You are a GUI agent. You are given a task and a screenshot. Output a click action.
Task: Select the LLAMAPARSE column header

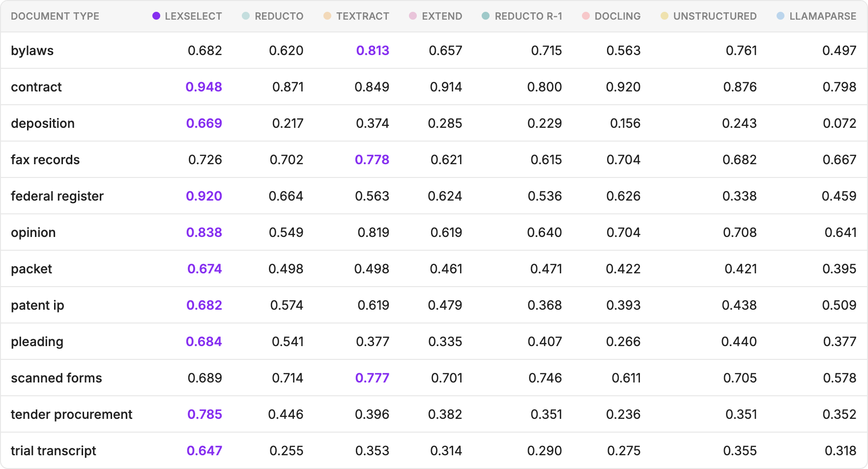pyautogui.click(x=823, y=16)
